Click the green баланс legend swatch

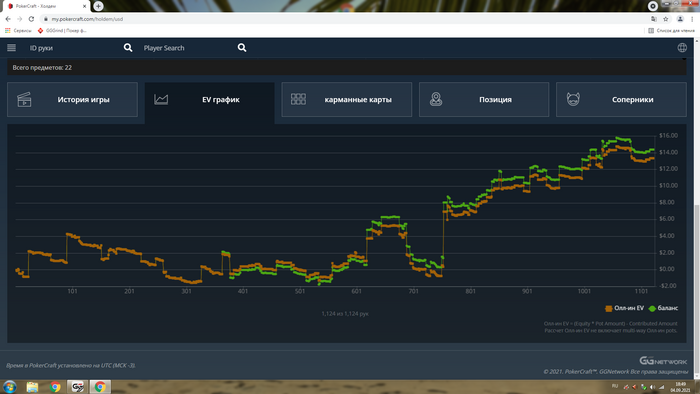pos(652,308)
